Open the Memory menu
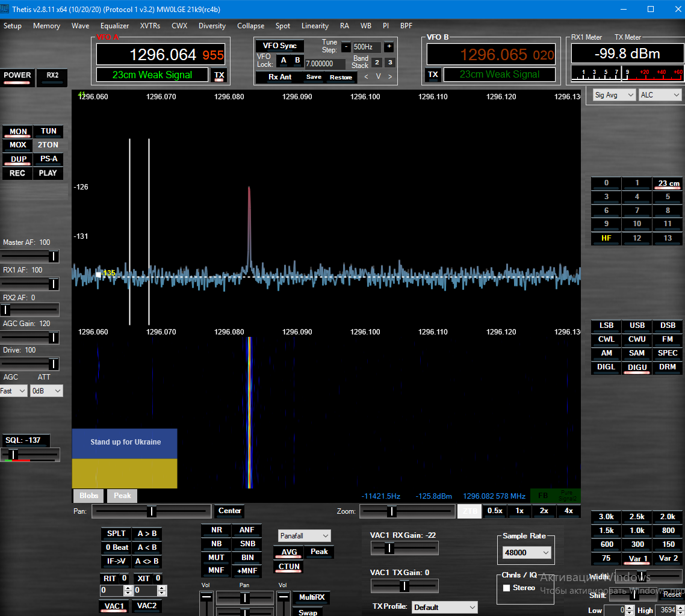 (46, 26)
